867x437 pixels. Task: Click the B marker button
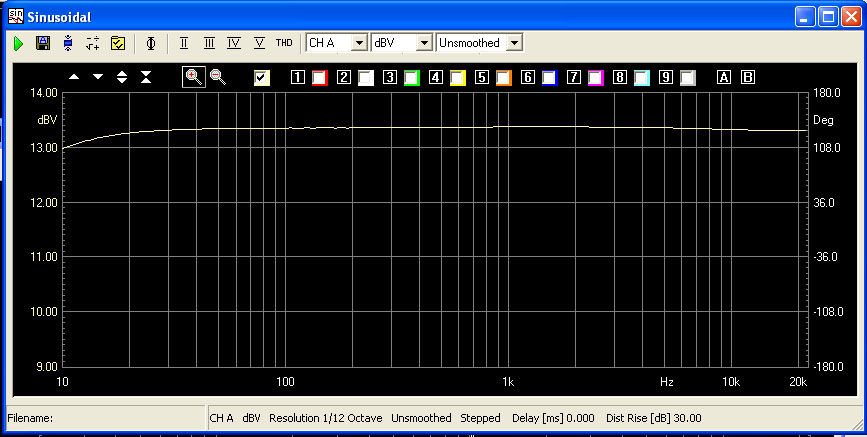click(x=747, y=77)
